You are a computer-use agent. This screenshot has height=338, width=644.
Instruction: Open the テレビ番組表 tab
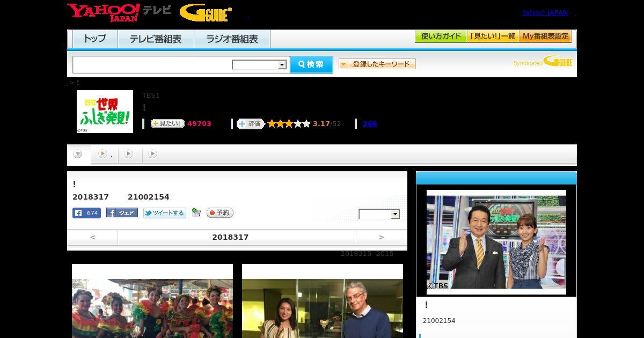(x=156, y=39)
